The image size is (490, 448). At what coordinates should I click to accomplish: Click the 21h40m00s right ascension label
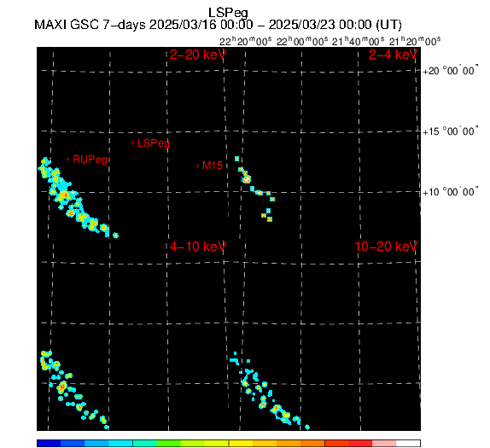pyautogui.click(x=359, y=41)
